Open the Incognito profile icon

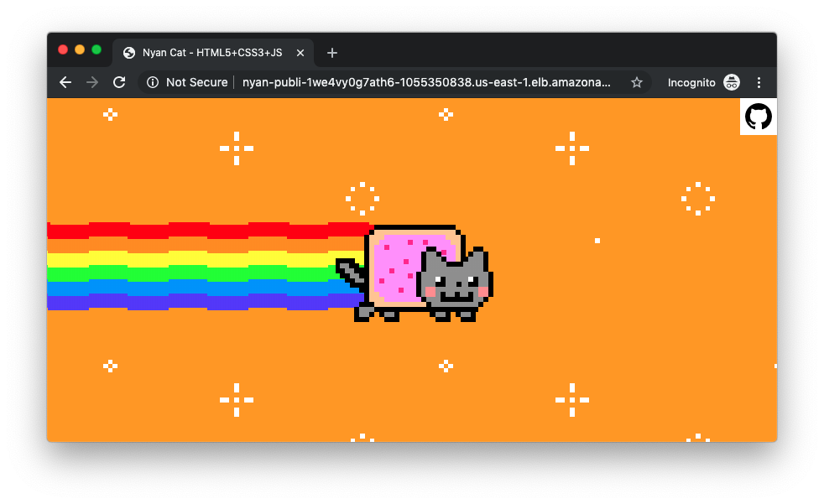click(732, 82)
